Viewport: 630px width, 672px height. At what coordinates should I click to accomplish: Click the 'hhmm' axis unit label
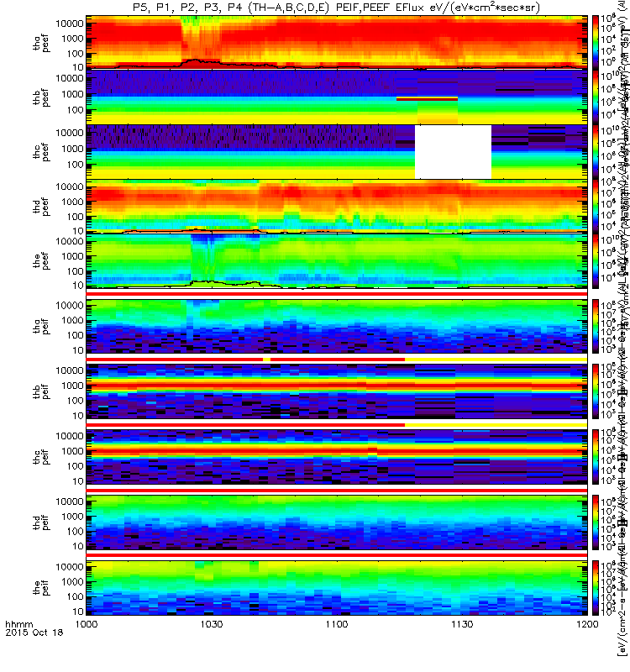click(18, 624)
